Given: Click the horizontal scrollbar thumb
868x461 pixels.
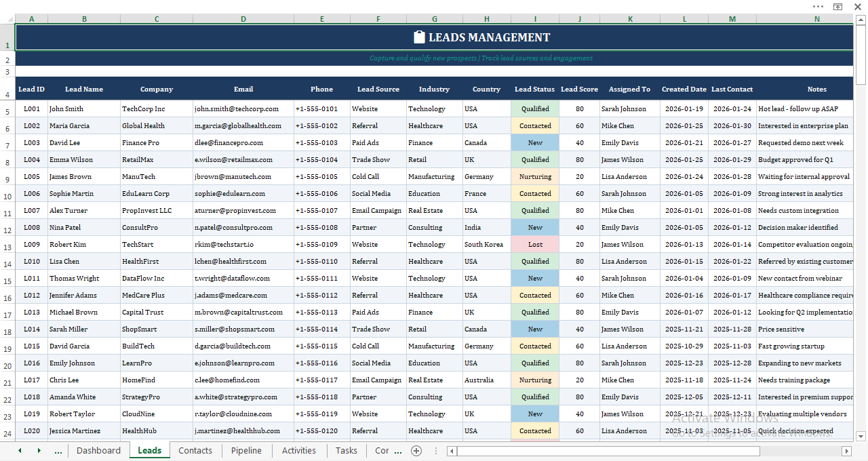Looking at the screenshot, I should coord(609,451).
